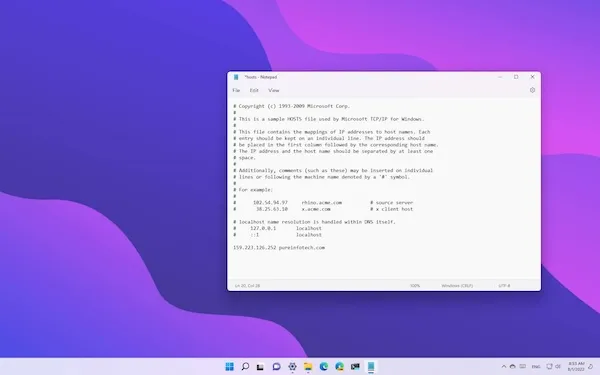Launch Microsoft Edge from the taskbar

click(324, 367)
